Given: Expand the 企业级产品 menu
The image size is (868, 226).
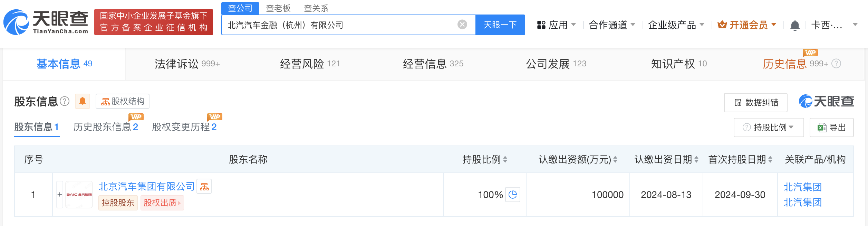Looking at the screenshot, I should click(676, 25).
